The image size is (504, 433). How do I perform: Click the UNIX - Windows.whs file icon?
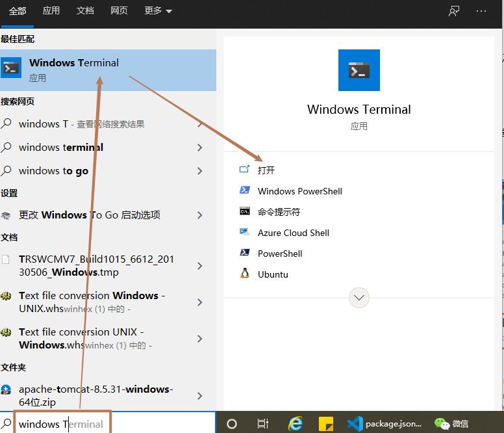coord(6,332)
